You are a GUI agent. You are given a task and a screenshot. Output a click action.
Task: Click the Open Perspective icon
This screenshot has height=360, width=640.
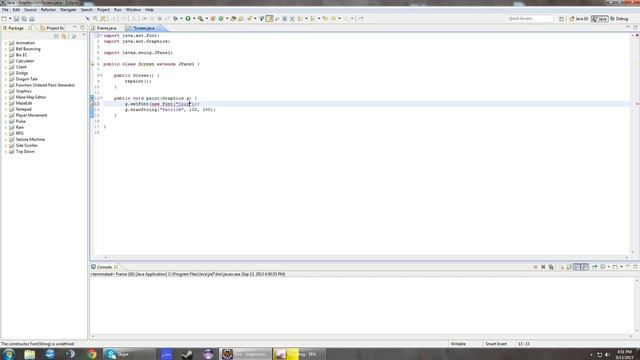(562, 19)
